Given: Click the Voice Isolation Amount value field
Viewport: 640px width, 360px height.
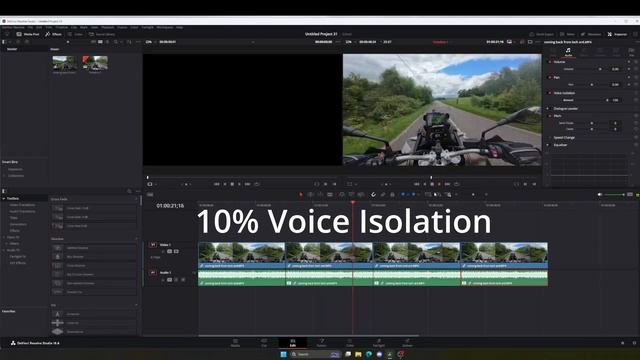Looking at the screenshot, I should pyautogui.click(x=615, y=100).
